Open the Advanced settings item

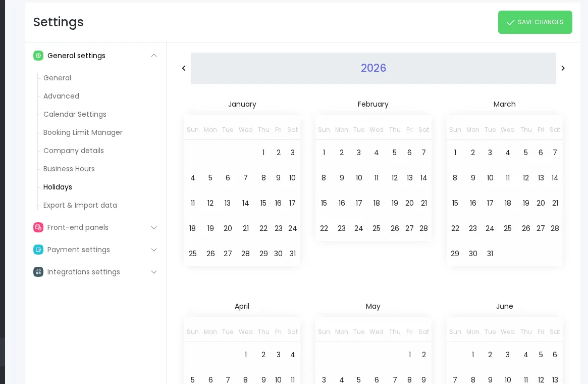[x=61, y=96]
